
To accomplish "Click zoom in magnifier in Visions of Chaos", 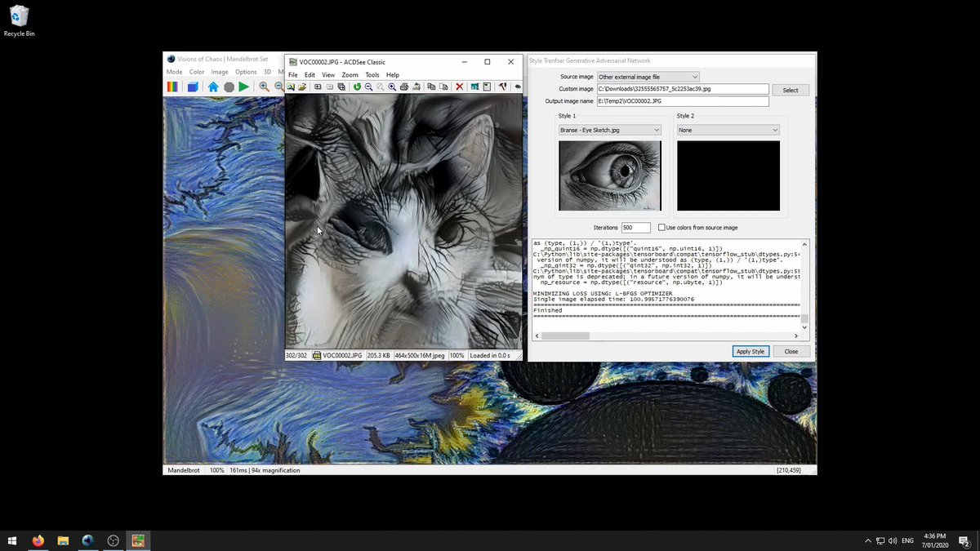I will 264,87.
